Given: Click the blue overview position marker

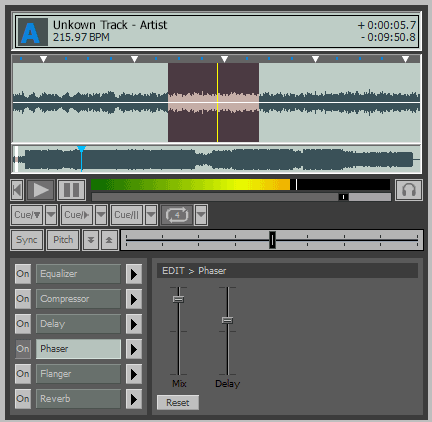Looking at the screenshot, I should point(81,158).
